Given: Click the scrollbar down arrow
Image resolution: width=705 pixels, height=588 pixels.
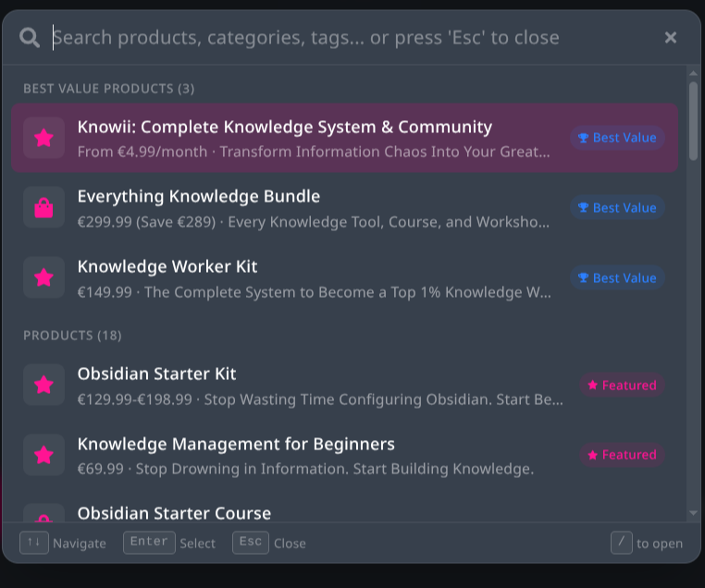Looking at the screenshot, I should pos(694,513).
